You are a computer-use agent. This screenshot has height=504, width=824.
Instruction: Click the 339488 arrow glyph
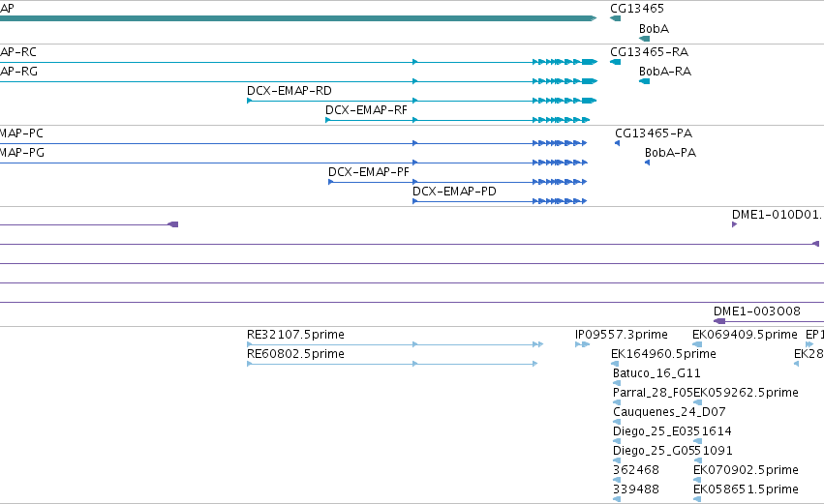pyautogui.click(x=617, y=499)
